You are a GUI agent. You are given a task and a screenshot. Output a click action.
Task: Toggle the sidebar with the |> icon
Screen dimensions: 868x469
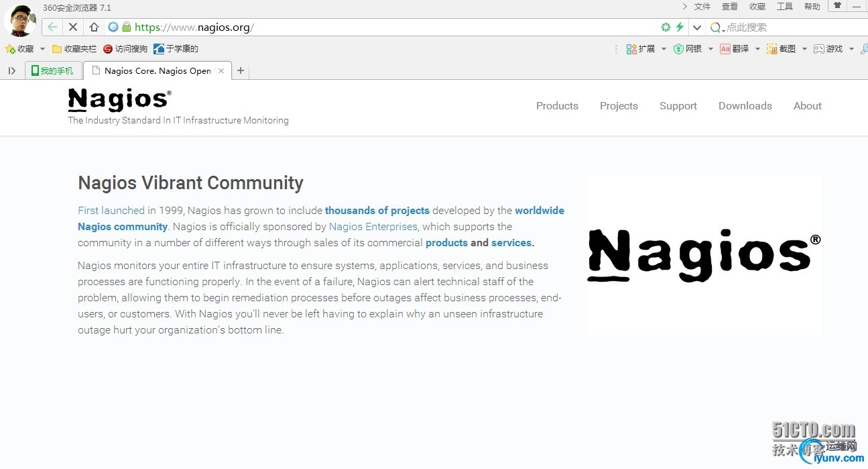pyautogui.click(x=11, y=70)
